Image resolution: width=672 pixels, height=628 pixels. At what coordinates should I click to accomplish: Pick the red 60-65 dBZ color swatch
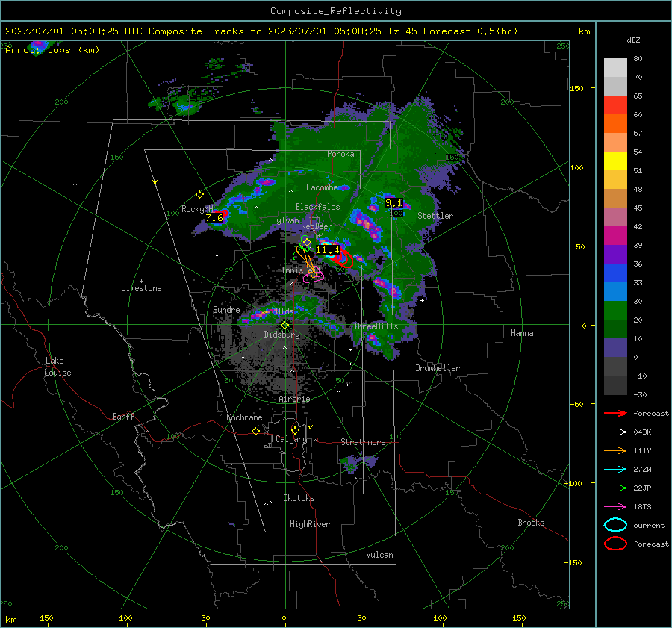pyautogui.click(x=615, y=105)
